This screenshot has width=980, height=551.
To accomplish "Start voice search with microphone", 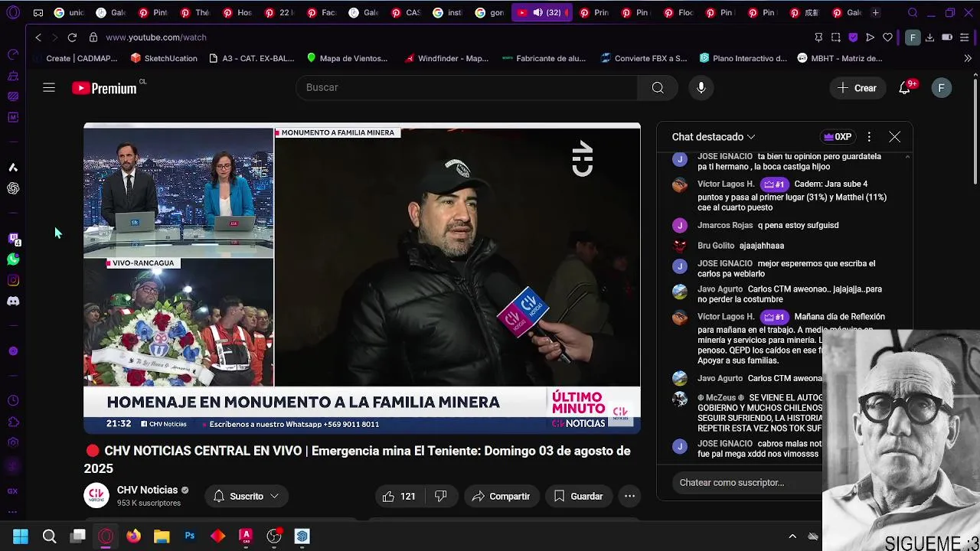I will coord(701,88).
